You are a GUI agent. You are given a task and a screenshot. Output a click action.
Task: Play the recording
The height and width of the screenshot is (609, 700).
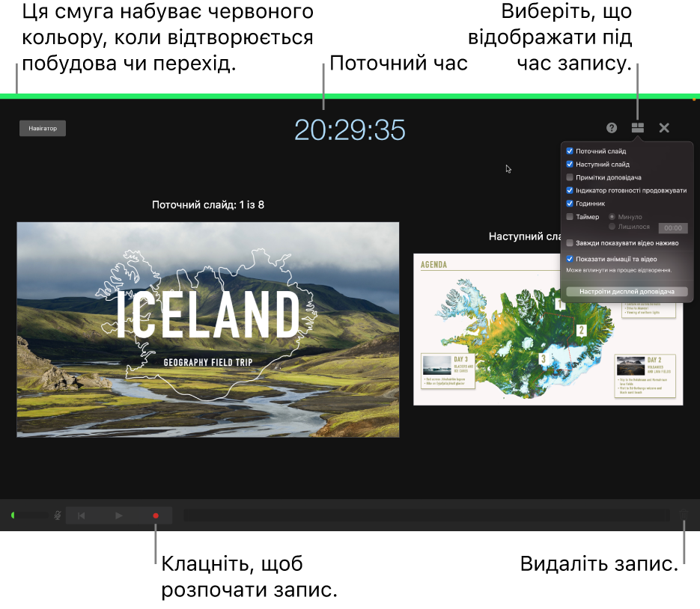click(x=119, y=515)
